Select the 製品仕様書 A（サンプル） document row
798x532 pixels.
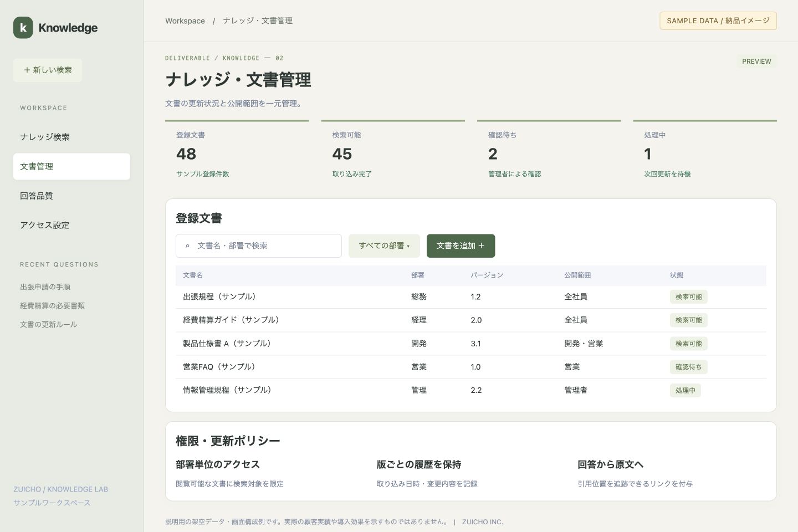pos(471,344)
